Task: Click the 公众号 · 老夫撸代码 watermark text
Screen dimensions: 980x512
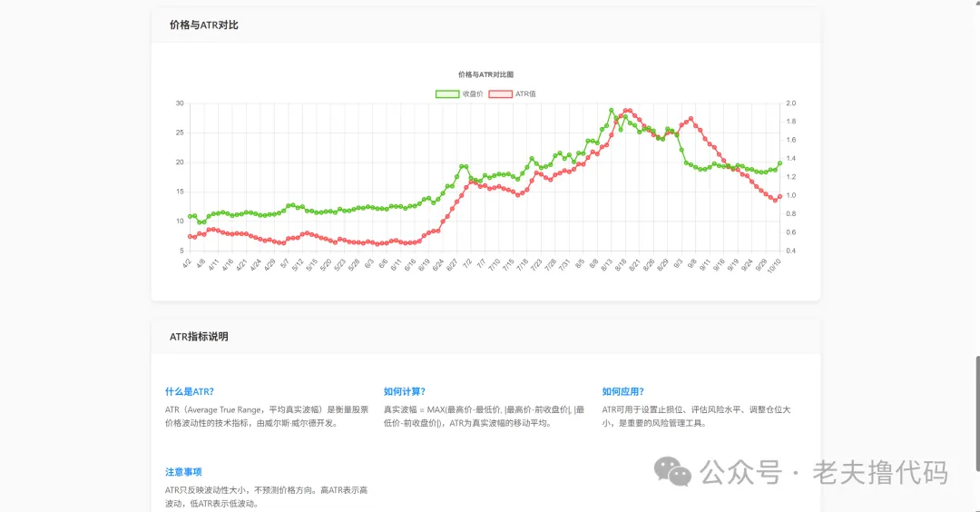Action: (x=824, y=473)
